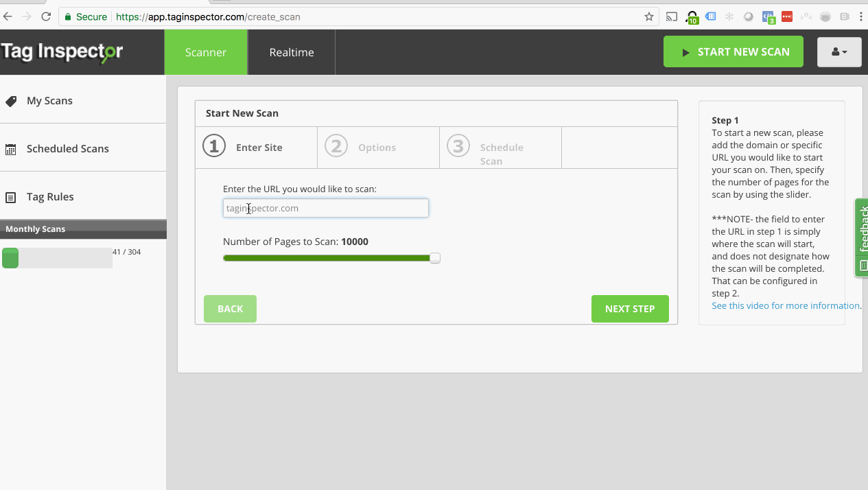Click the Number of Pages slider handle

point(435,258)
